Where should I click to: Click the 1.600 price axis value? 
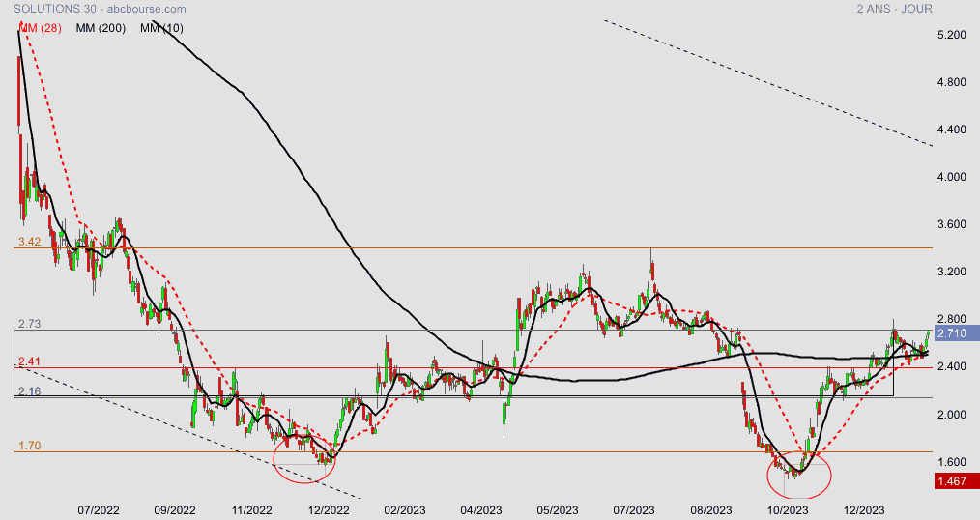pyautogui.click(x=952, y=462)
